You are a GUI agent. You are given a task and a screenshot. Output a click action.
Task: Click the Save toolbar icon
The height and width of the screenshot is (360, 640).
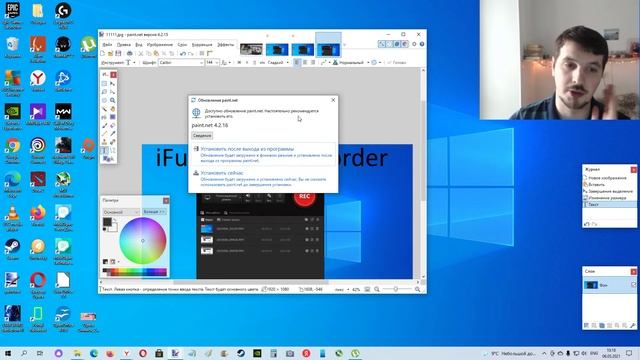pyautogui.click(x=118, y=53)
